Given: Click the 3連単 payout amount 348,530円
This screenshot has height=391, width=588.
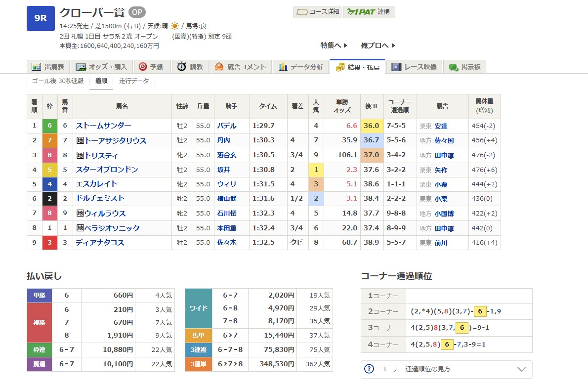Looking at the screenshot, I should point(277,364).
